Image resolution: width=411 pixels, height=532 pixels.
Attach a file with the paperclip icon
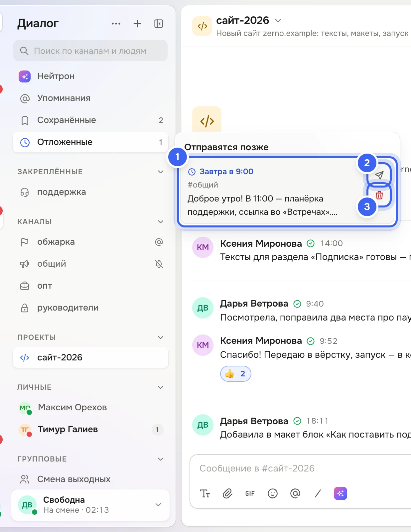pos(227,493)
